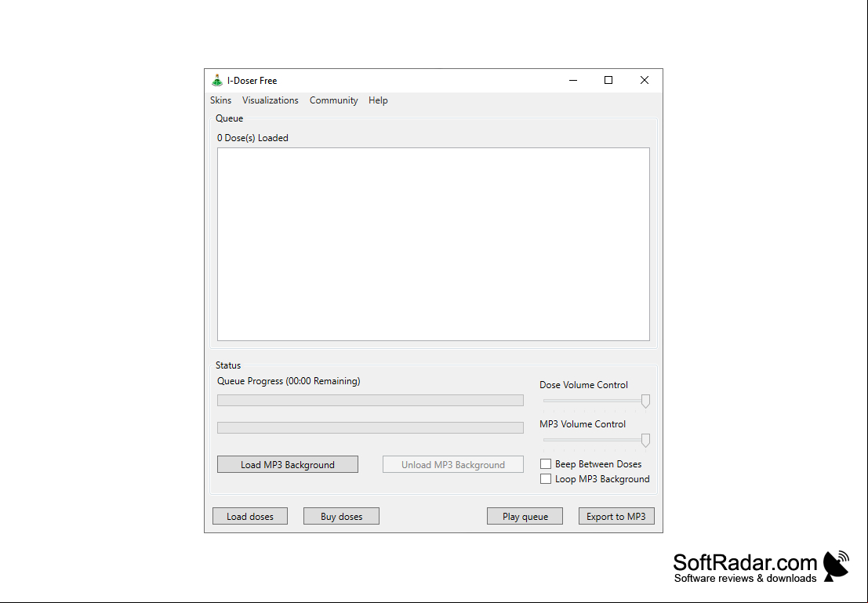This screenshot has width=868, height=603.
Task: Maximize the I-Doser Free window
Action: click(608, 80)
